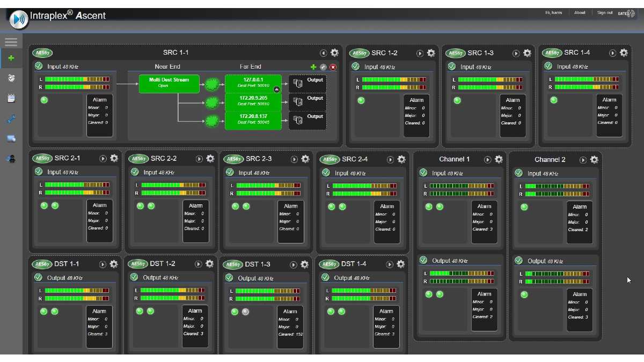Open the Alarm box in DST 1-3
The image size is (644, 362).
click(x=290, y=327)
